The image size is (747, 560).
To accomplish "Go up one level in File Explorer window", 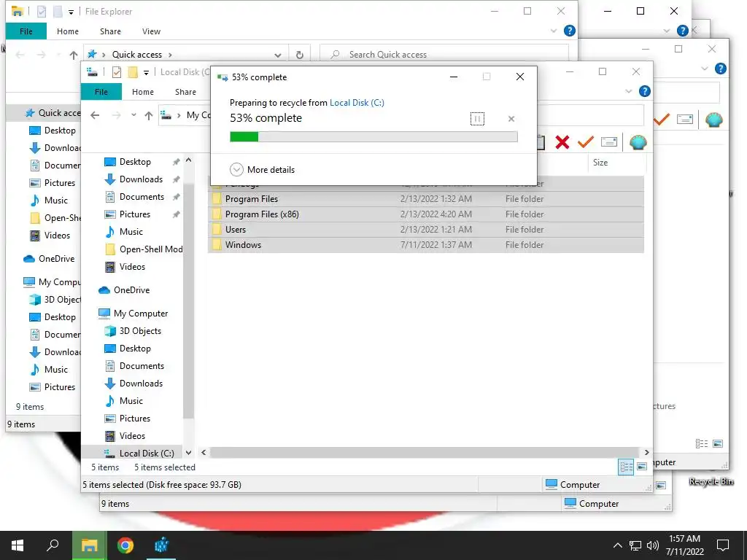I will click(74, 55).
